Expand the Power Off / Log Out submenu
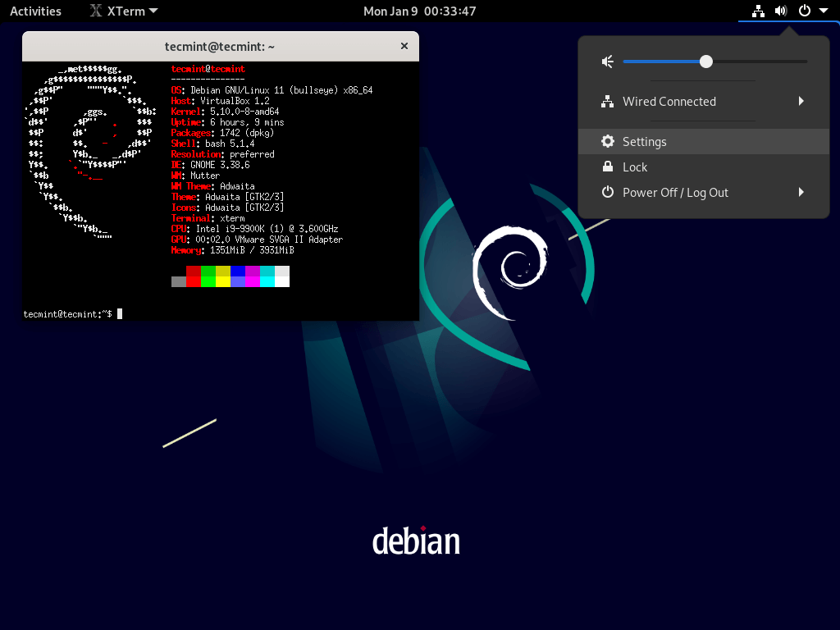 point(801,192)
